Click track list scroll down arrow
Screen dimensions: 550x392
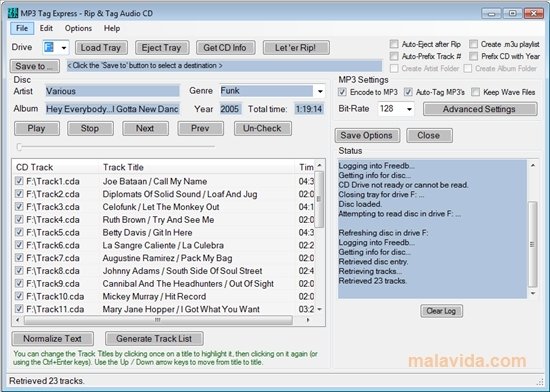(319, 309)
